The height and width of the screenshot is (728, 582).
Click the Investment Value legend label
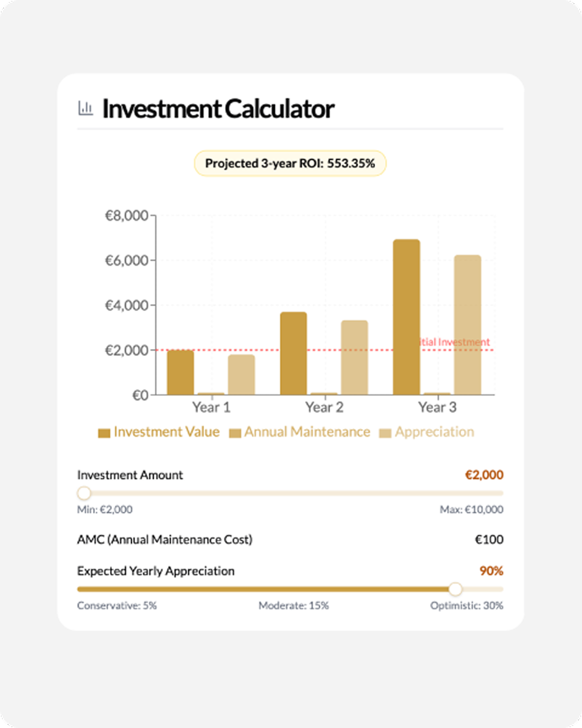click(x=167, y=432)
